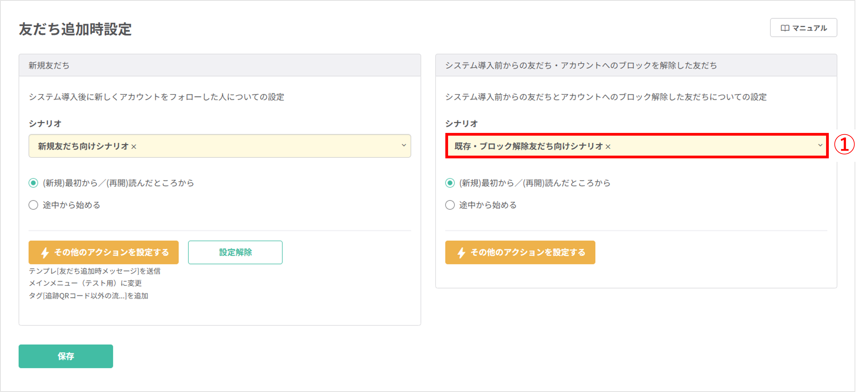Click the 設定解除 button
The height and width of the screenshot is (392, 868).
(x=235, y=252)
